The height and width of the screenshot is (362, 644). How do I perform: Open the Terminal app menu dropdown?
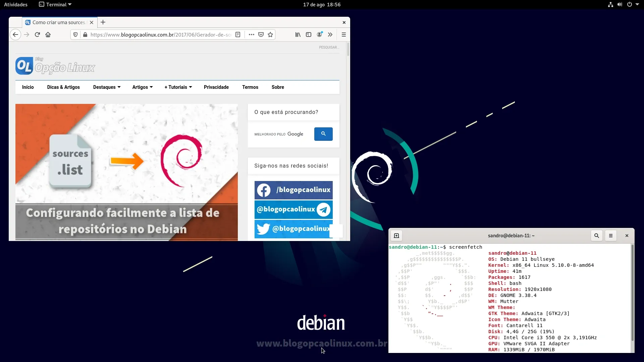(55, 4)
